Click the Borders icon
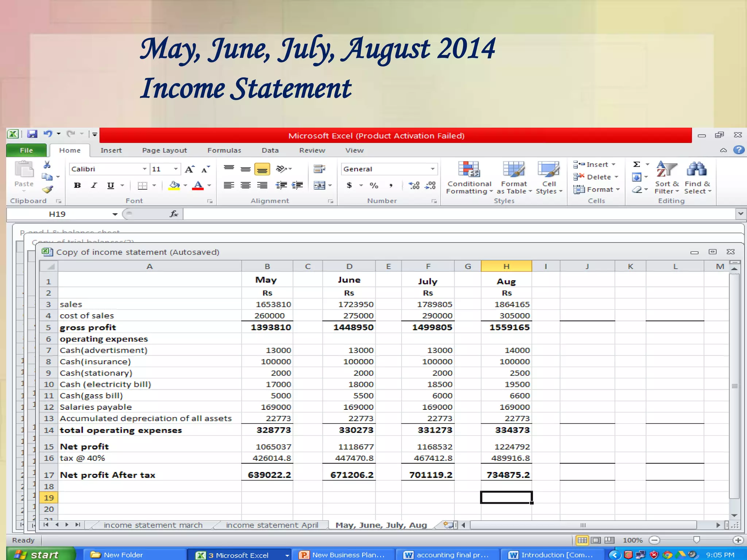 [143, 186]
